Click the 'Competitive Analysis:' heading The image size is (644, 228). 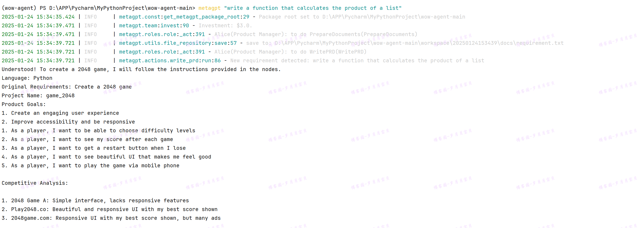(x=35, y=183)
